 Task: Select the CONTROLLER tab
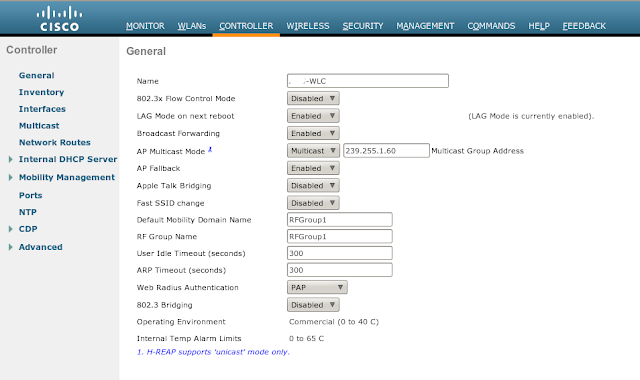point(246,26)
